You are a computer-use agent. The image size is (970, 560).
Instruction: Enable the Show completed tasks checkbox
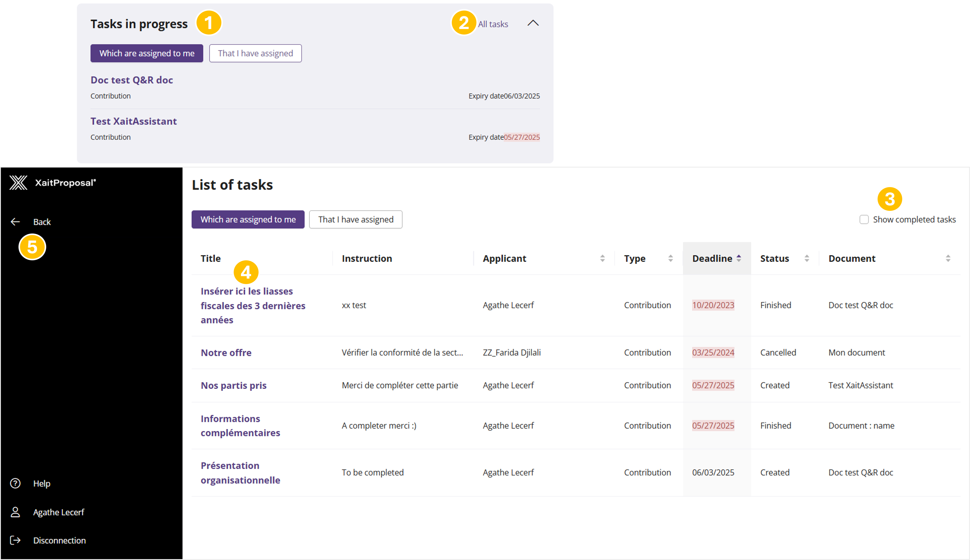coord(864,220)
